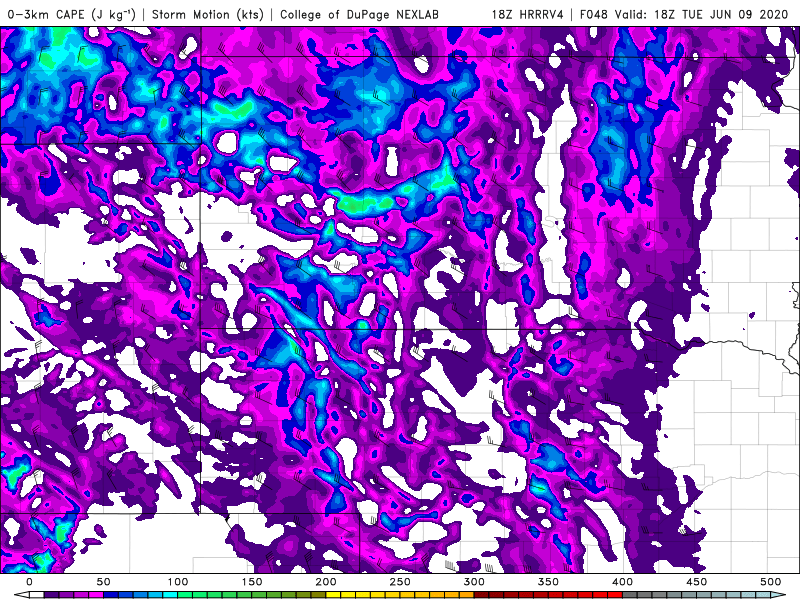Click the '0-3km CAPE (J kg⁻¹)' title text
800x600 pixels.
[71, 14]
